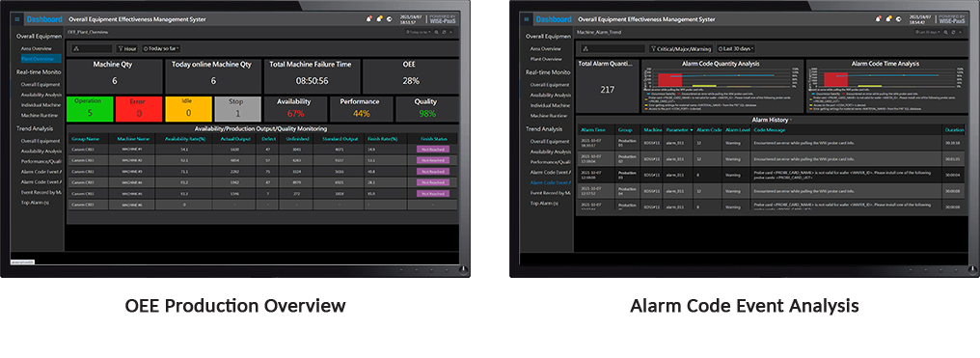Click the Dashboard link on the OEE screen

pos(43,19)
